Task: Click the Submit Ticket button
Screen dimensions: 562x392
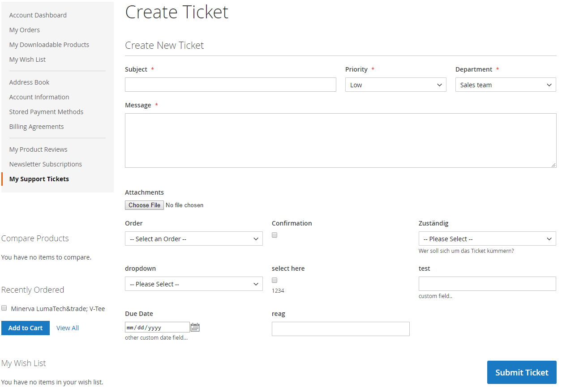Action: coord(522,372)
